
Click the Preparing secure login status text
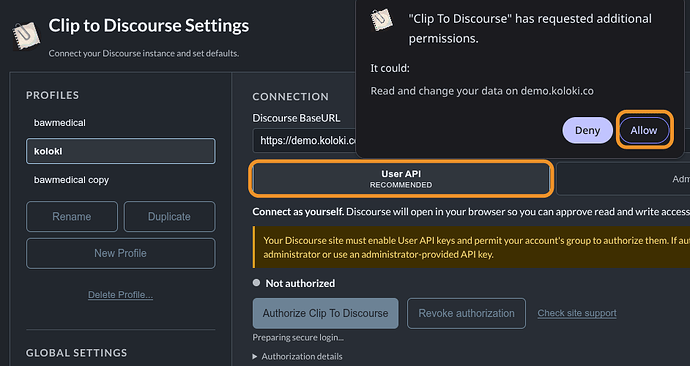(x=298, y=337)
